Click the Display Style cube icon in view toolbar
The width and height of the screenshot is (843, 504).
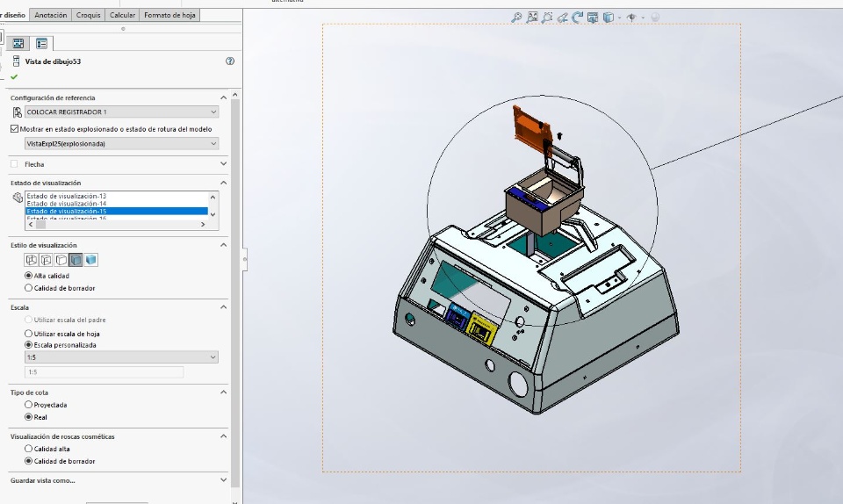pos(608,18)
